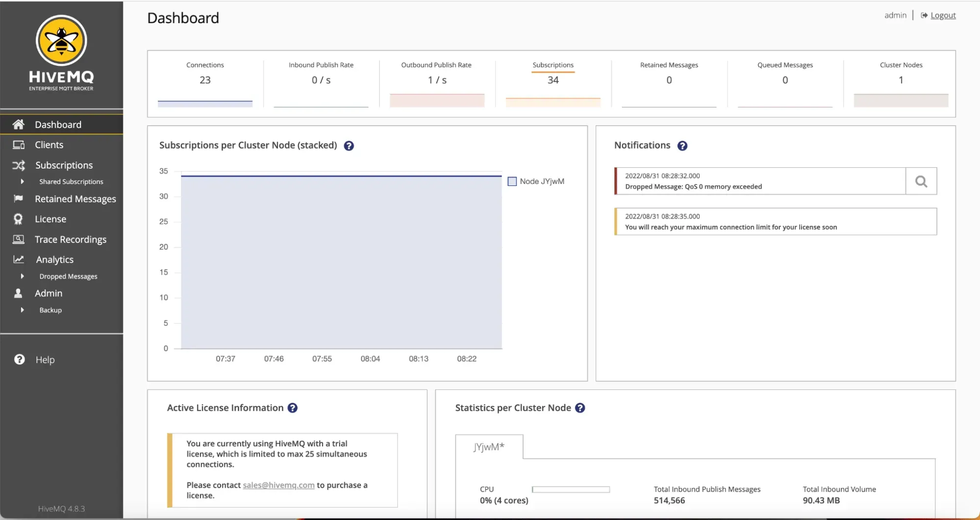The width and height of the screenshot is (980, 520).
Task: Toggle the Node JYjwM legend checkbox
Action: pos(512,182)
